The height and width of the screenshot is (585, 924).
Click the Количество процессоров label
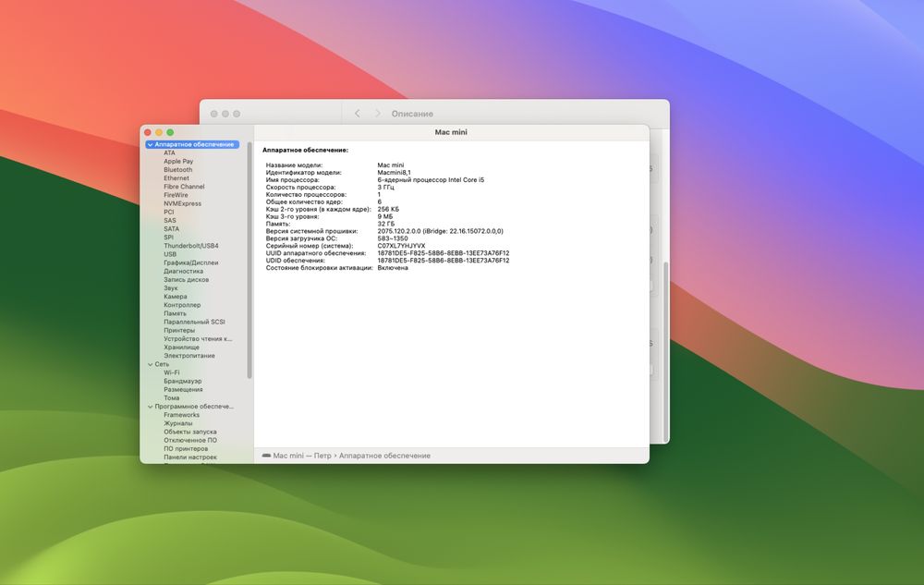pyautogui.click(x=306, y=194)
